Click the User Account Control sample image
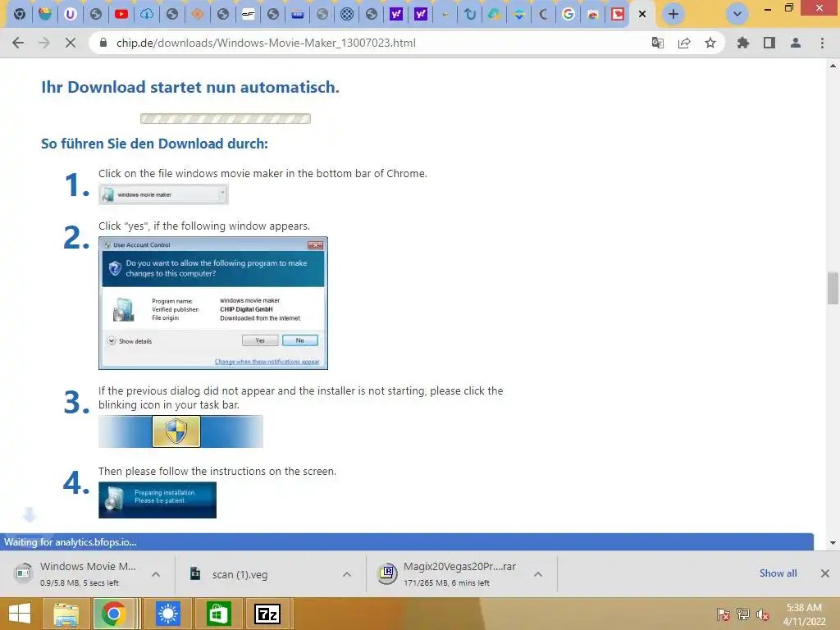Screen dimensions: 840x630 point(213,304)
